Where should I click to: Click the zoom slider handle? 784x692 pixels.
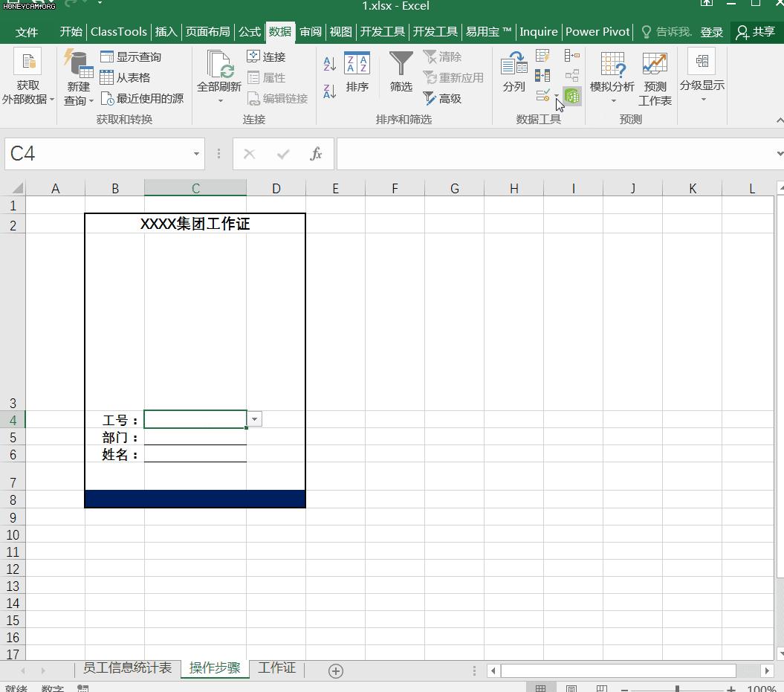pyautogui.click(x=677, y=689)
